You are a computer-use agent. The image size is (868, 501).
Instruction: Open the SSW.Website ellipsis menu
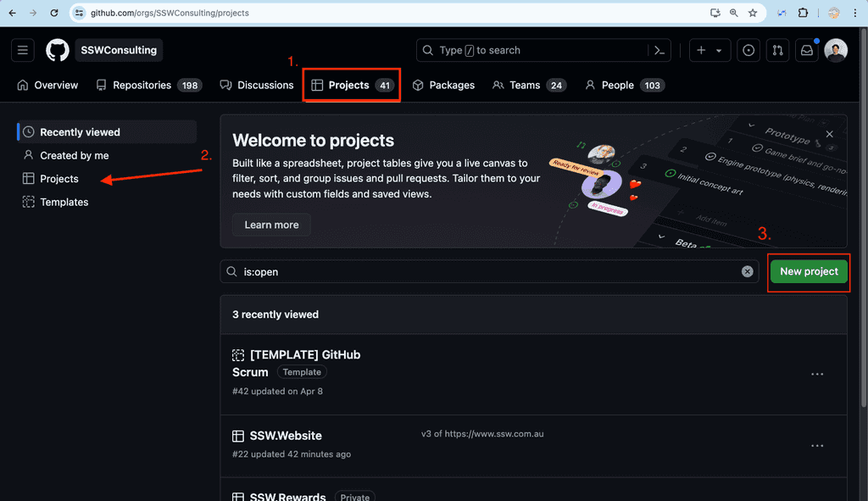[817, 445]
